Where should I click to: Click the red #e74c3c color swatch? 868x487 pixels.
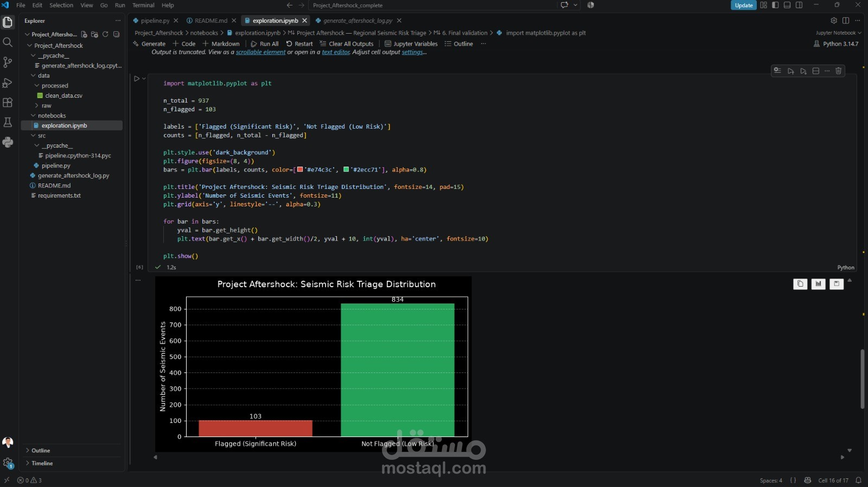[300, 170]
